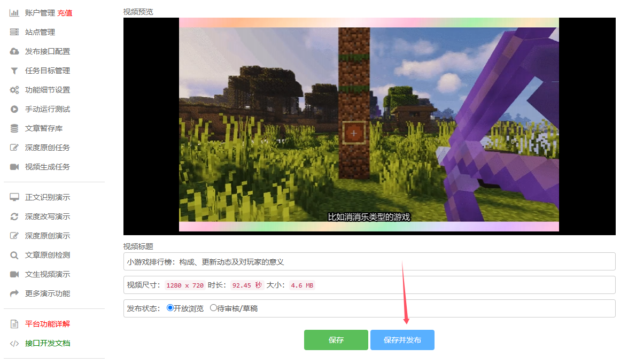Viewport: 628px width, 364px height.
Task: Open the 接口开发文档 link
Action: tap(48, 343)
